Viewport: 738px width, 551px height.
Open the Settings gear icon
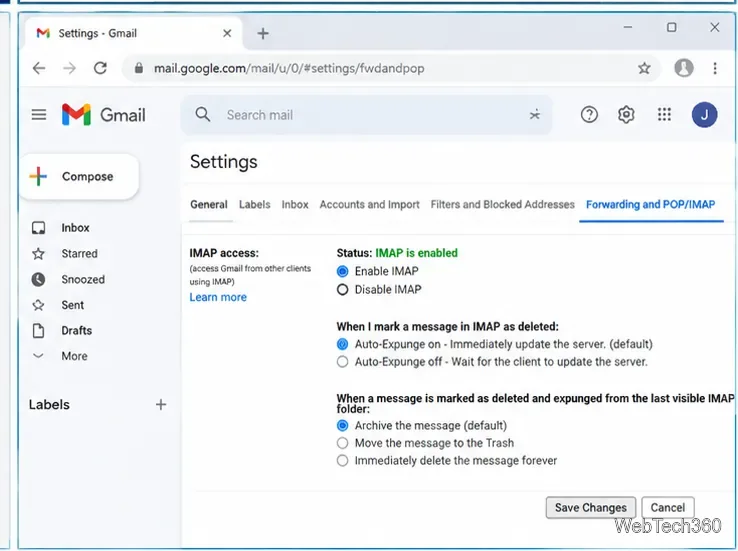(626, 115)
